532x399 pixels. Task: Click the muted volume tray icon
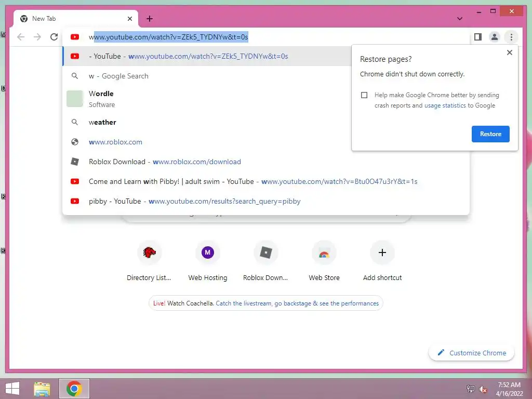(x=483, y=389)
